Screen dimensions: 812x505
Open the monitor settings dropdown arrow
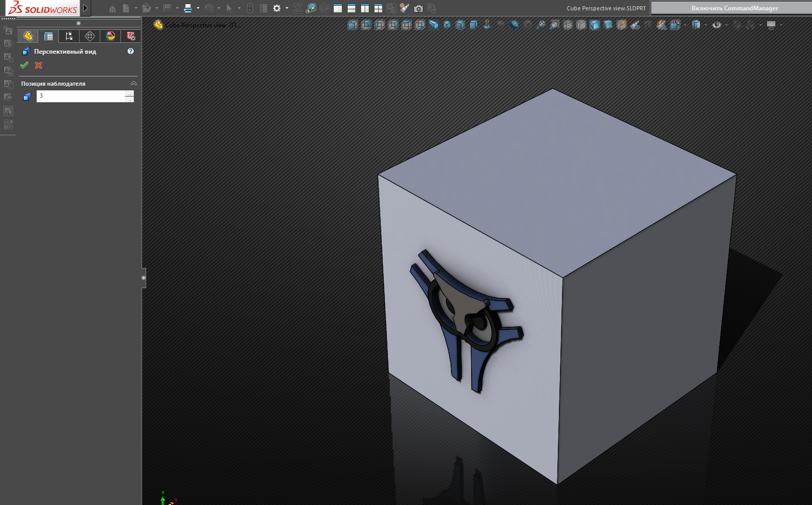tap(781, 25)
